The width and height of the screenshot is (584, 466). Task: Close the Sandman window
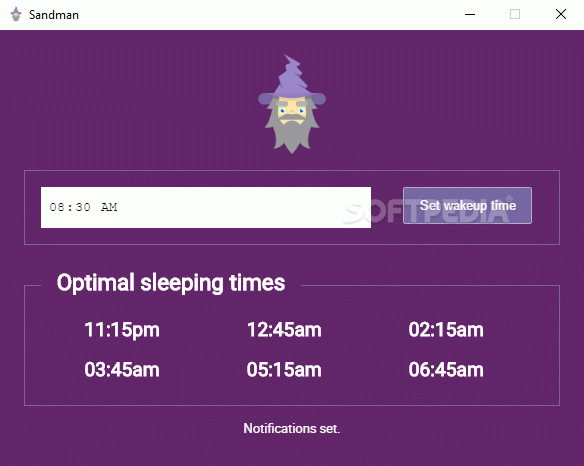click(x=561, y=15)
